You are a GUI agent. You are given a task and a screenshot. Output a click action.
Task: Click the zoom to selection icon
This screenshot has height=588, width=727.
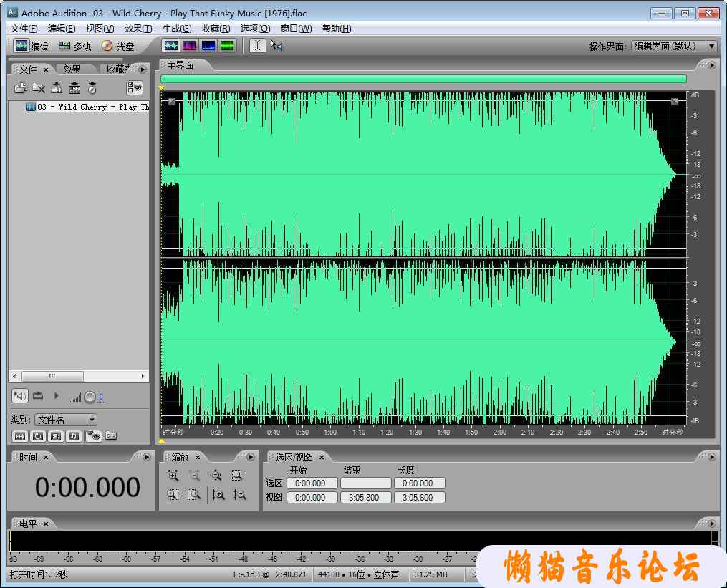[237, 476]
